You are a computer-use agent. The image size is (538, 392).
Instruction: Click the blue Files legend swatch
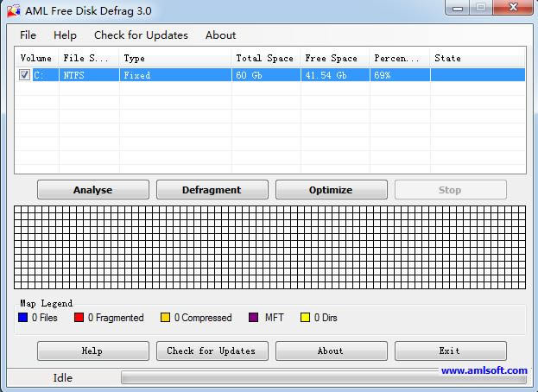23,317
